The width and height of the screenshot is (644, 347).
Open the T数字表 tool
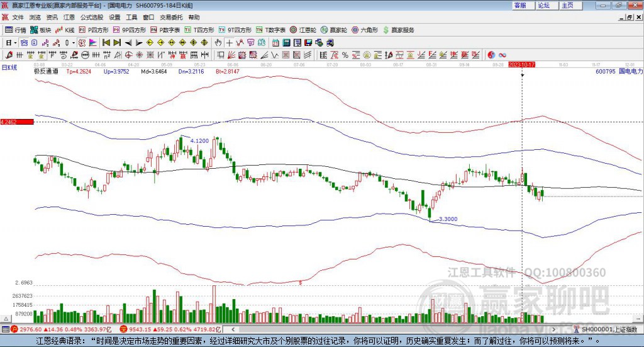coord(270,30)
